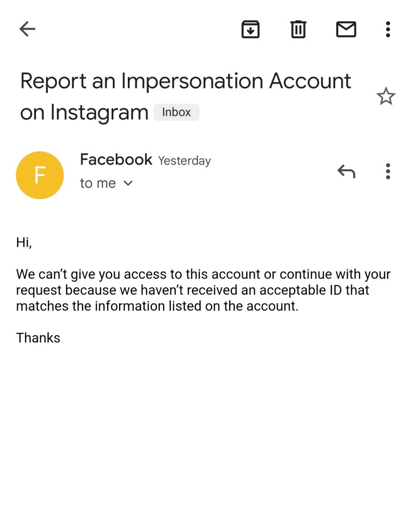This screenshot has width=410, height=532.
Task: Tap the Inbox label chip
Action: (x=176, y=112)
